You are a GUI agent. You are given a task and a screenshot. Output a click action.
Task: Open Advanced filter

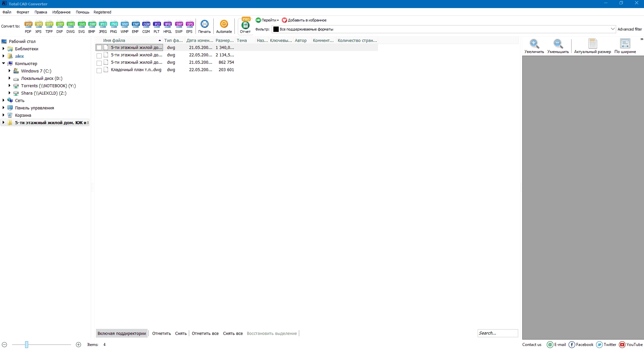pos(630,29)
